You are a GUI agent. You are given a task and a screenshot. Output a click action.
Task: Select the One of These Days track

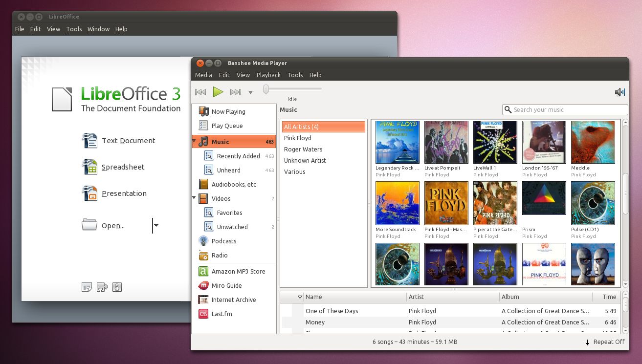(450, 311)
